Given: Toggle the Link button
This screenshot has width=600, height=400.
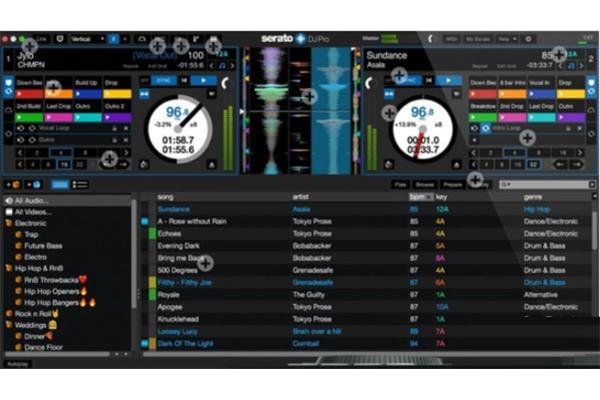Looking at the screenshot, I should (x=41, y=39).
